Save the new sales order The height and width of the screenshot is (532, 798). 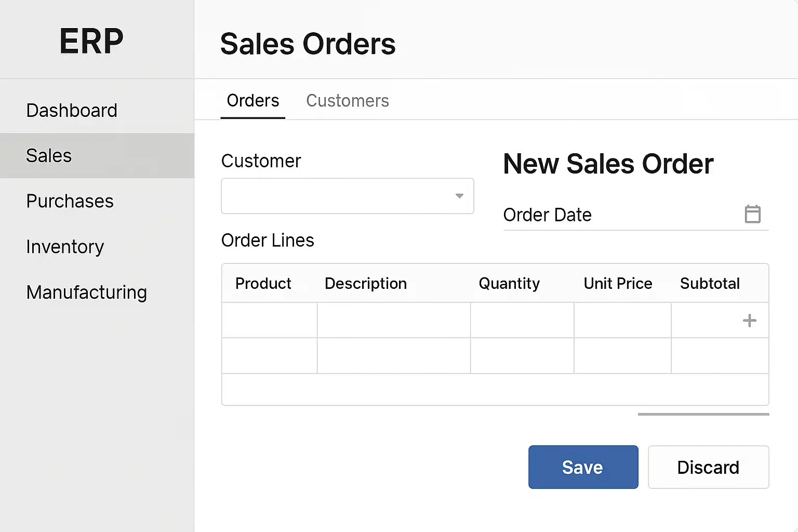(583, 467)
